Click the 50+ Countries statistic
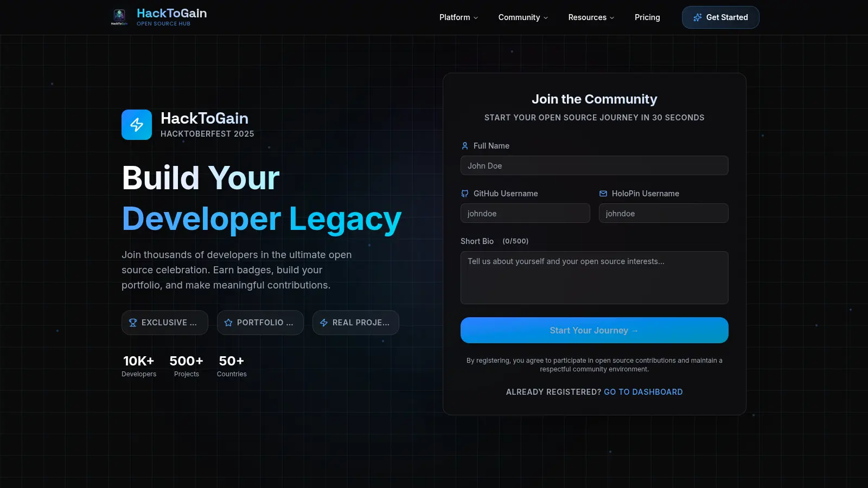868x488 pixels. point(232,366)
